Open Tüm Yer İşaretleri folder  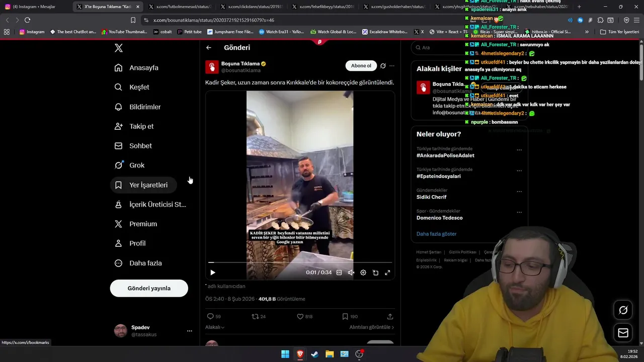pos(620,32)
